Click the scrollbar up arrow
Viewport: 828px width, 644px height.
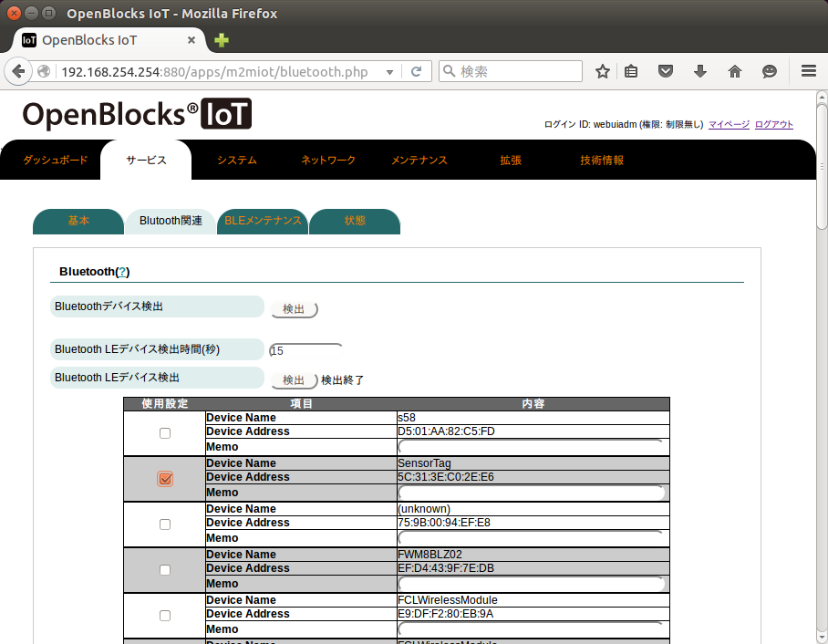tap(822, 97)
